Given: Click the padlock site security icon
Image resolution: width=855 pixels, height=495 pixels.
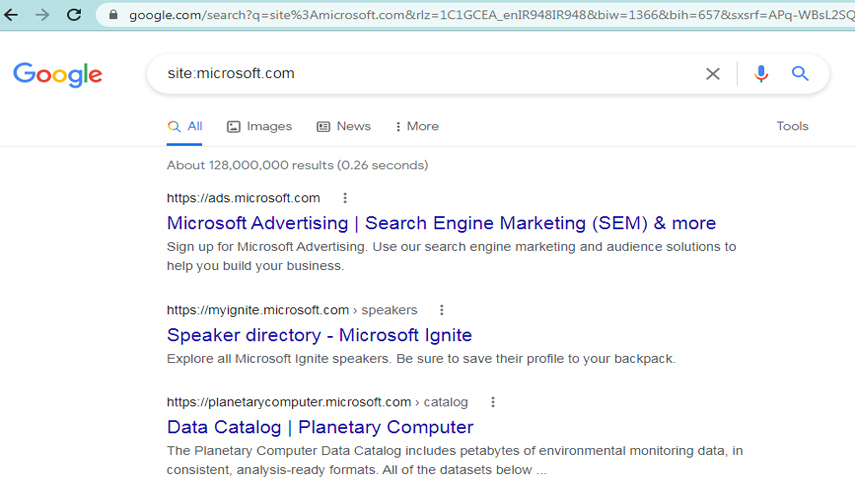Looking at the screenshot, I should (113, 15).
